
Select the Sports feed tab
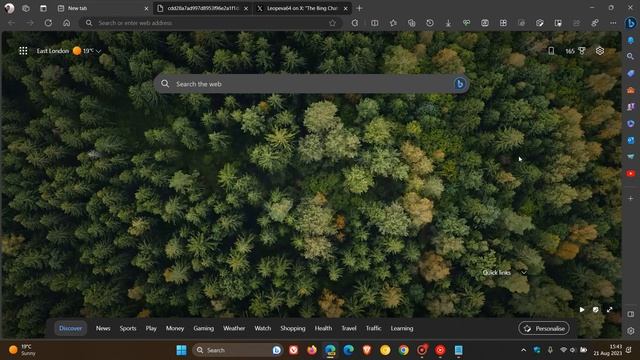pos(128,328)
